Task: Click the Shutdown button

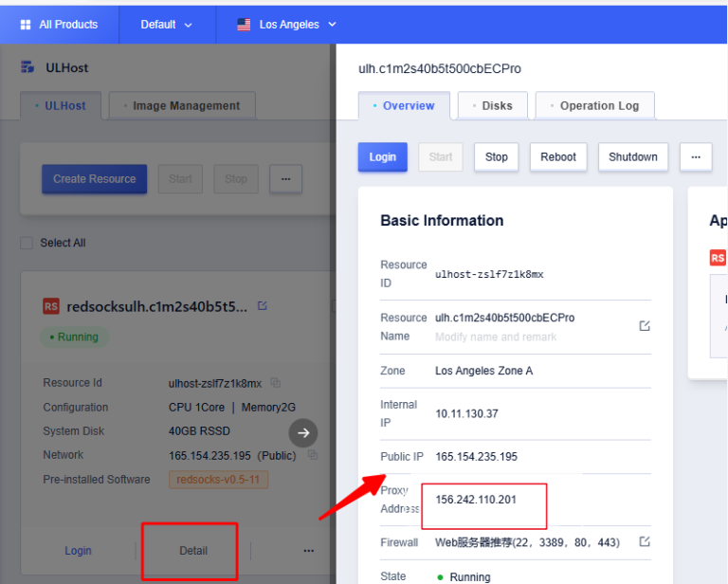Action: [x=633, y=157]
